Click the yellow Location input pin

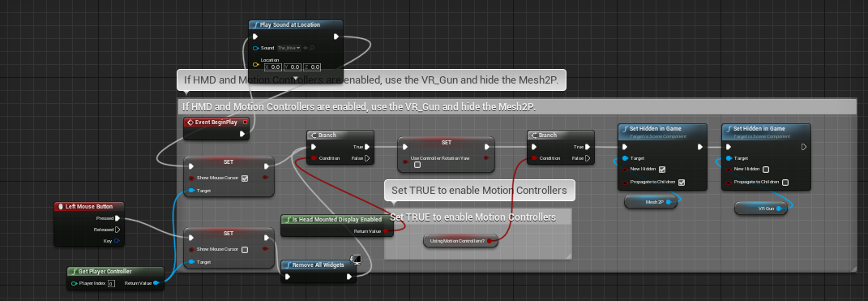point(256,64)
